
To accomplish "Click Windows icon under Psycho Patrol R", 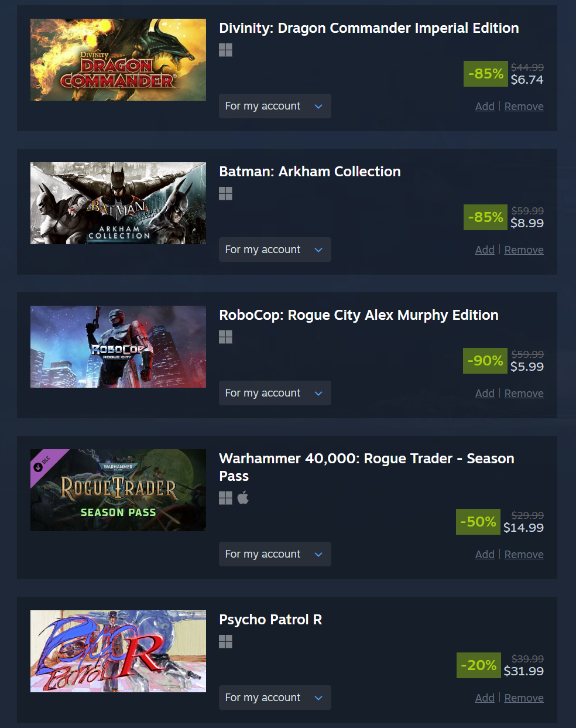I will (225, 641).
